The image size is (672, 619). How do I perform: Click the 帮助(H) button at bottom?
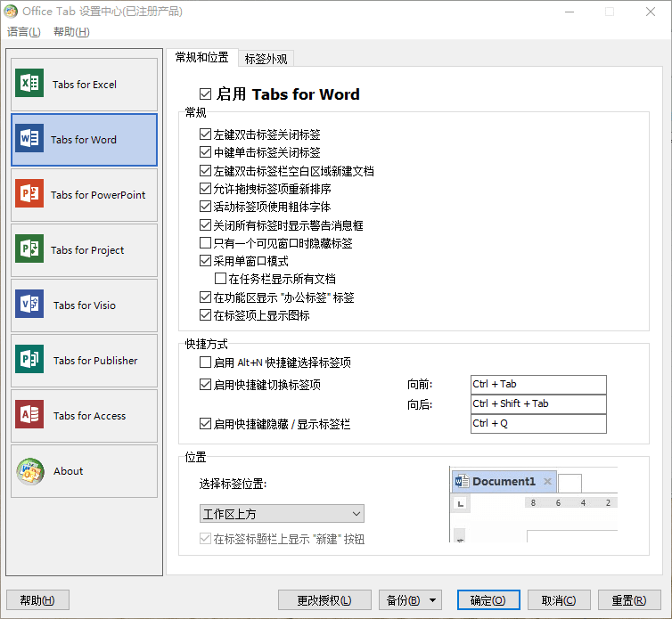[x=37, y=600]
